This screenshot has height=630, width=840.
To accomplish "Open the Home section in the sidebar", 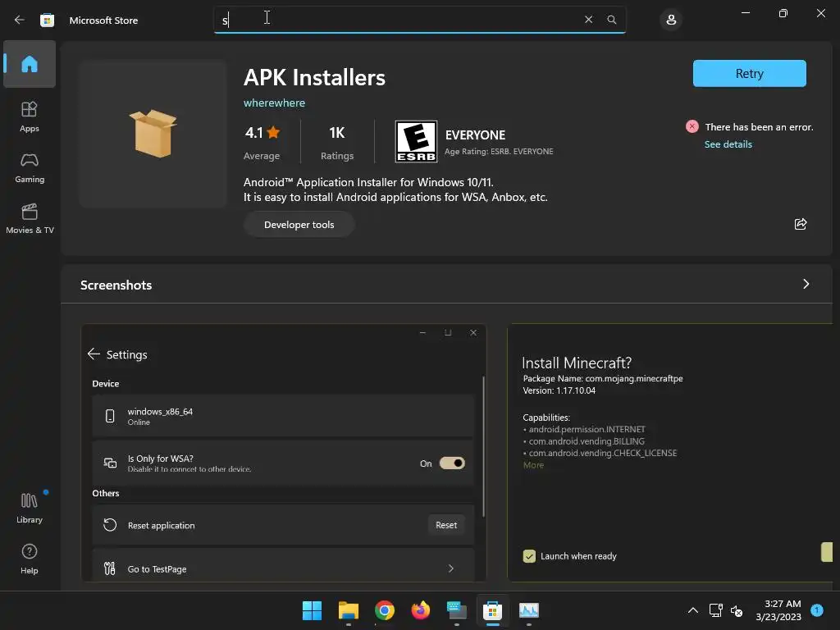I will pos(30,64).
